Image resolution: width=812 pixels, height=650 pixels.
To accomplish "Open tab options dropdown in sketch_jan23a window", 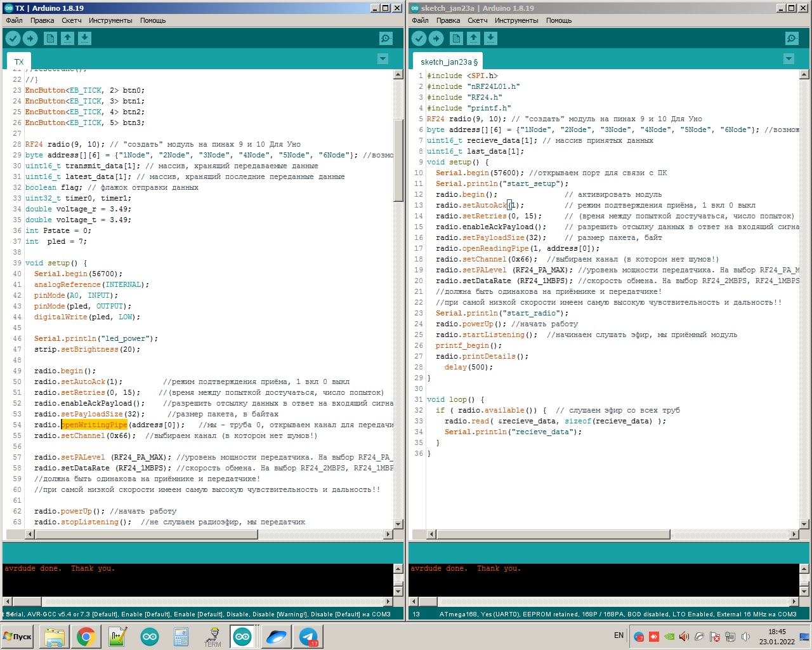I will (789, 59).
